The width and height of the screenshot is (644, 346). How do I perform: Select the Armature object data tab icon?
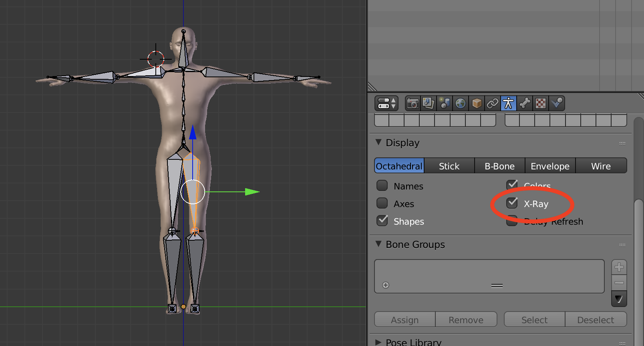509,103
